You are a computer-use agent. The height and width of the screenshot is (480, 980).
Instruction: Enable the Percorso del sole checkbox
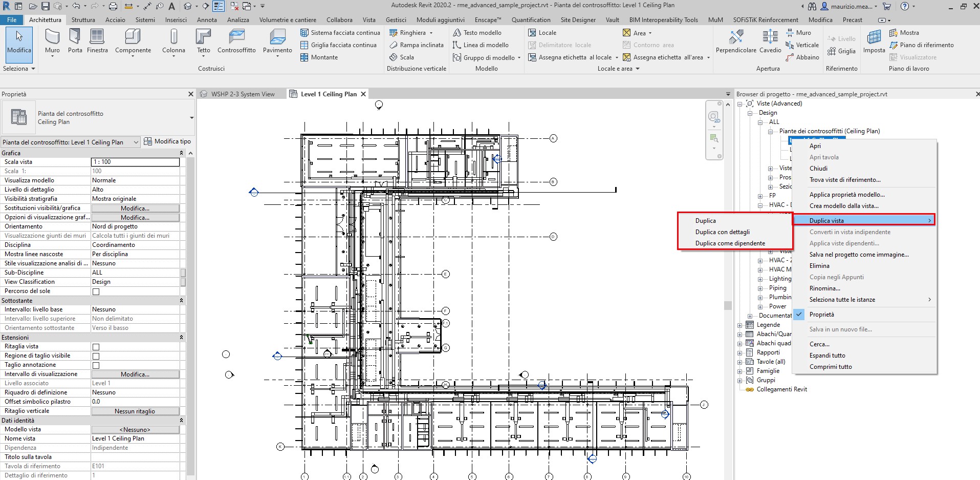[96, 290]
